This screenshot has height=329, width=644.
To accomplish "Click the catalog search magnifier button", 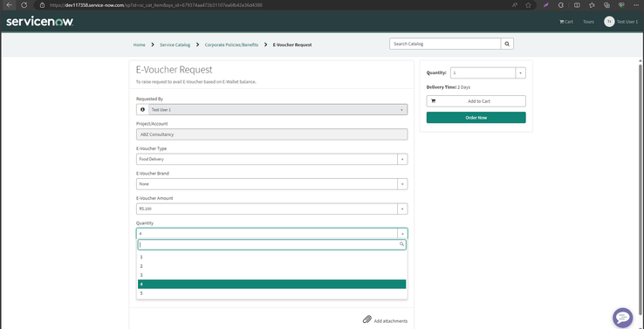I will pyautogui.click(x=507, y=44).
